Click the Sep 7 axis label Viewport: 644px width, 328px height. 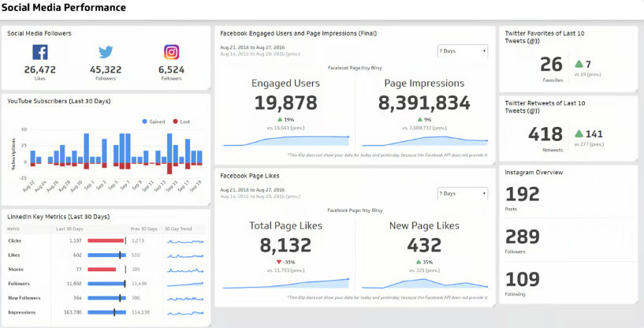[124, 187]
